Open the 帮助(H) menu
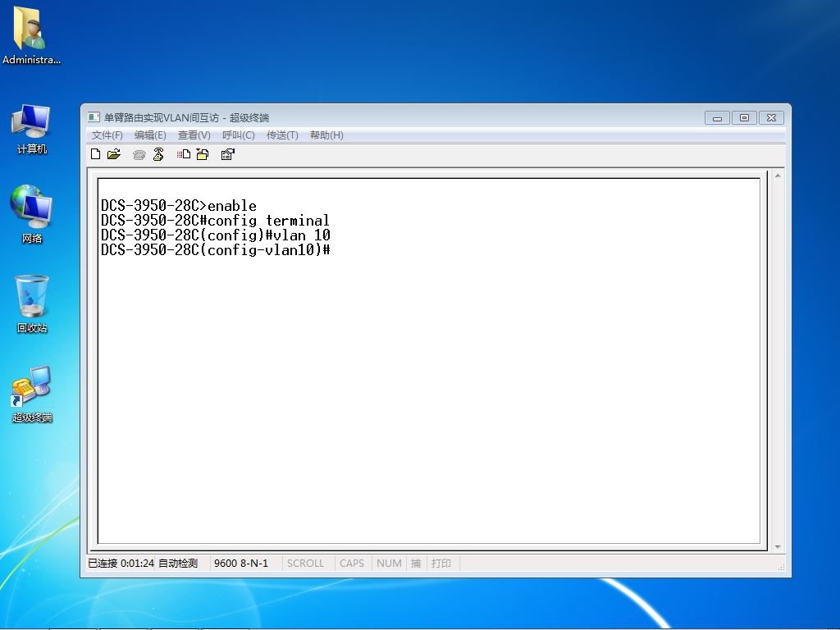 326,135
